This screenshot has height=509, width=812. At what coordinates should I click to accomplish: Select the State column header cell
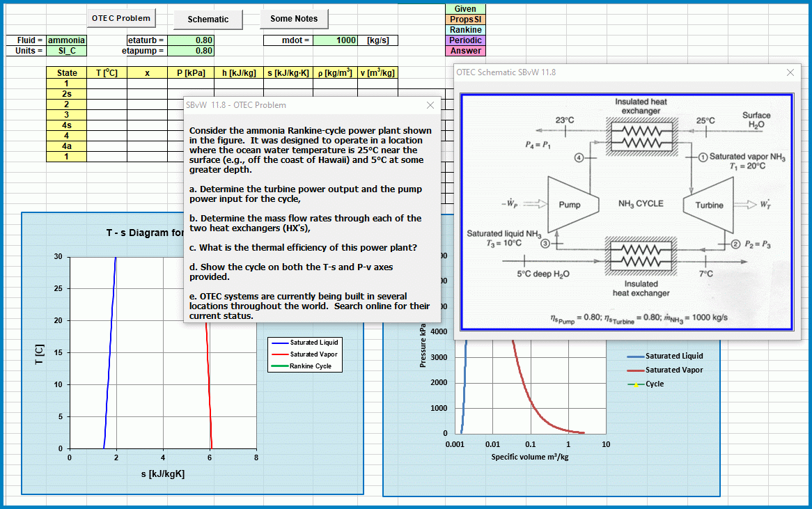(67, 73)
